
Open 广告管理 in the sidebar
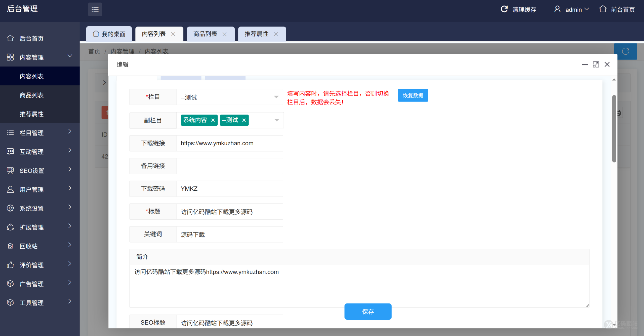(x=31, y=284)
